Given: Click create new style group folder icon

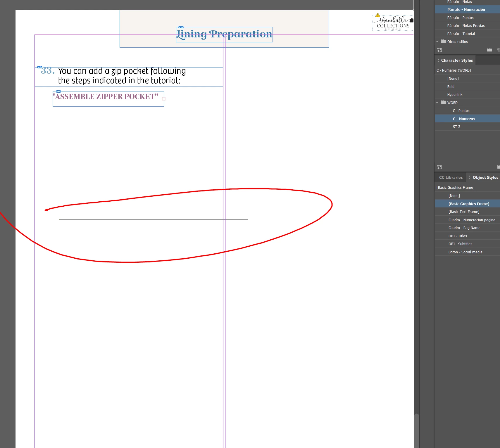Looking at the screenshot, I should point(489,50).
